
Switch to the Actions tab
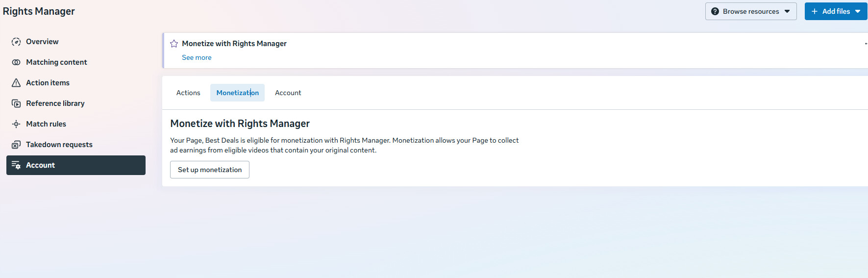point(188,93)
